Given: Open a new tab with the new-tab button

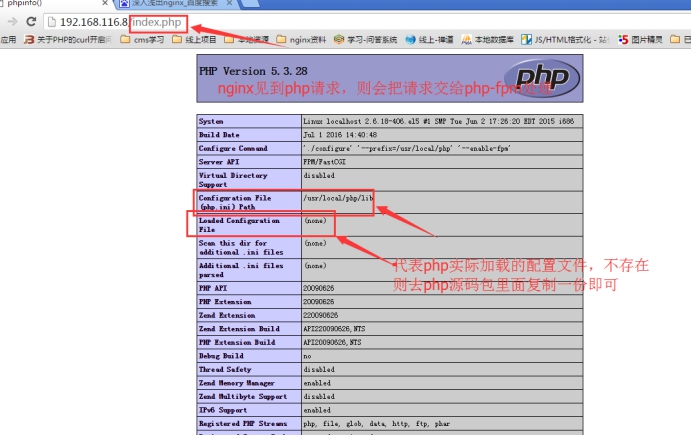Looking at the screenshot, I should 251,4.
